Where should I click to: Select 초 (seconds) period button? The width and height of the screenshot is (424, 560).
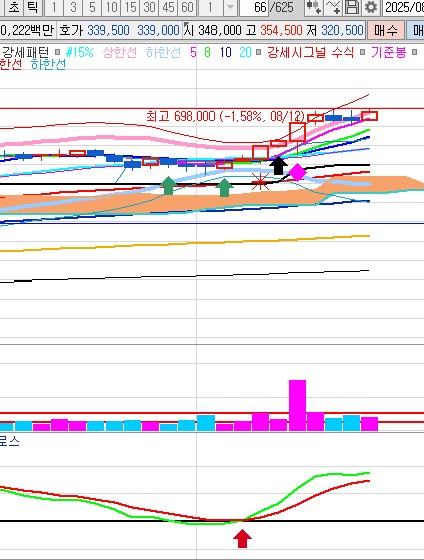(x=14, y=7)
